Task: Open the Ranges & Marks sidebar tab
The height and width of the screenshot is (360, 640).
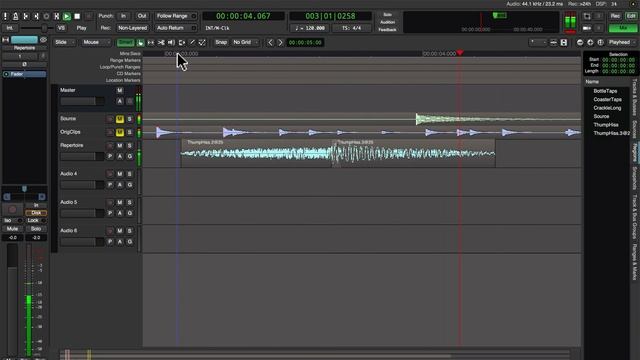Action: (635, 262)
